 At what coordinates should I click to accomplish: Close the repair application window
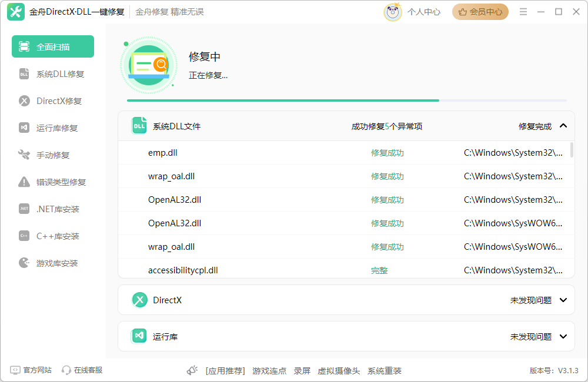[576, 12]
